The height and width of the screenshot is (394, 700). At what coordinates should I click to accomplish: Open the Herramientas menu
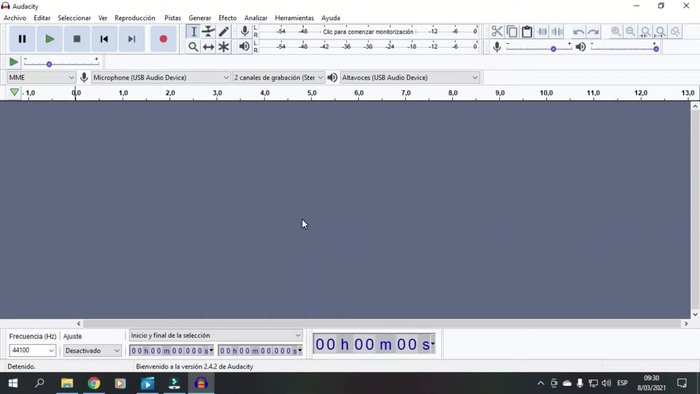click(294, 18)
